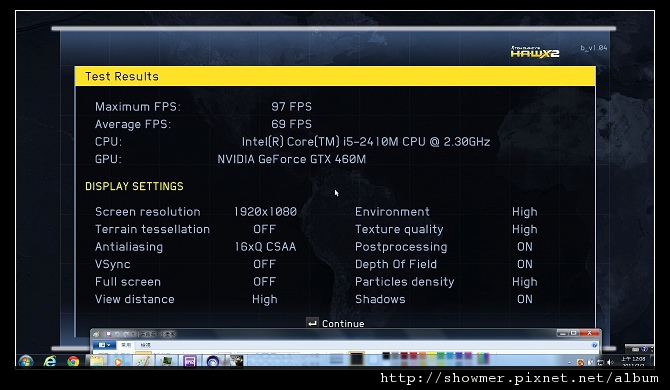The width and height of the screenshot is (670, 390).
Task: Click the '16xQ CSAA' antialiasing value
Action: (x=265, y=246)
